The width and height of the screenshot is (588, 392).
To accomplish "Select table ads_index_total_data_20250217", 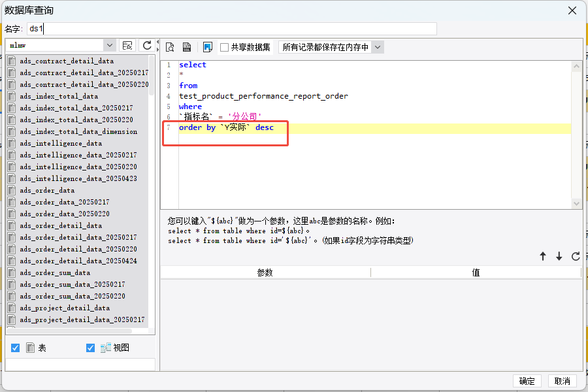I will click(78, 108).
